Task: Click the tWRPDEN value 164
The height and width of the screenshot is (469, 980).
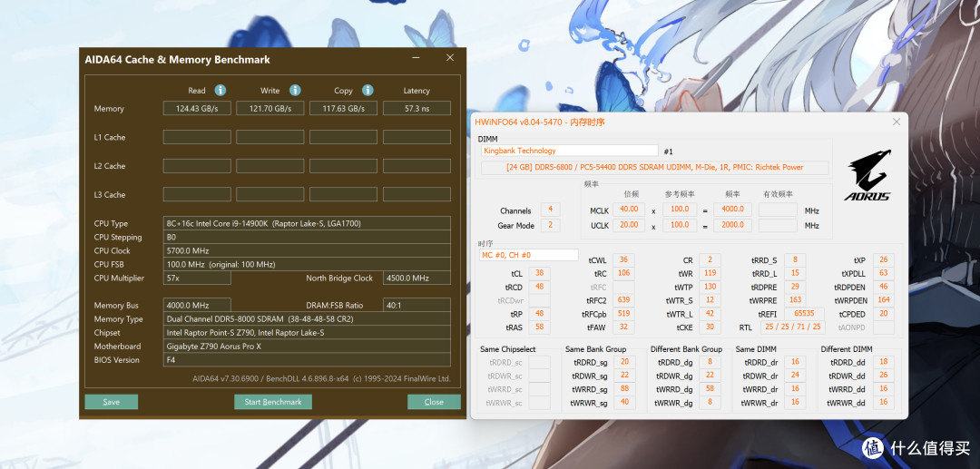Action: pos(883,299)
